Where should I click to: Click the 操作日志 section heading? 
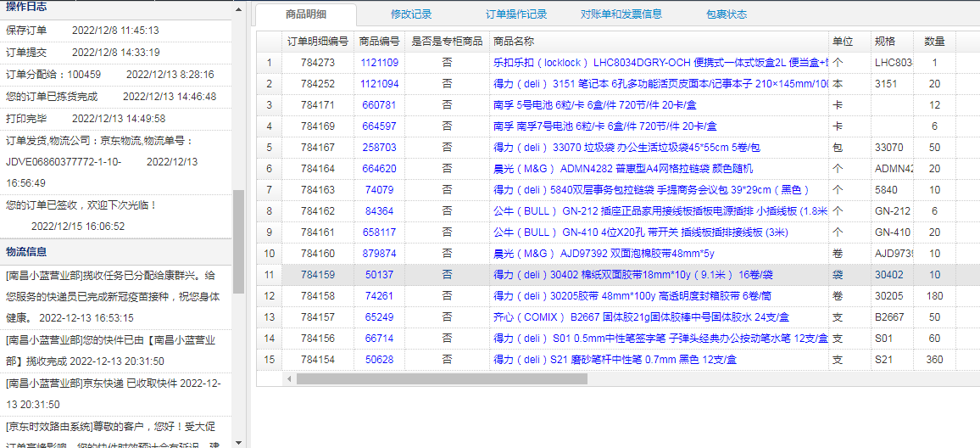tap(26, 7)
